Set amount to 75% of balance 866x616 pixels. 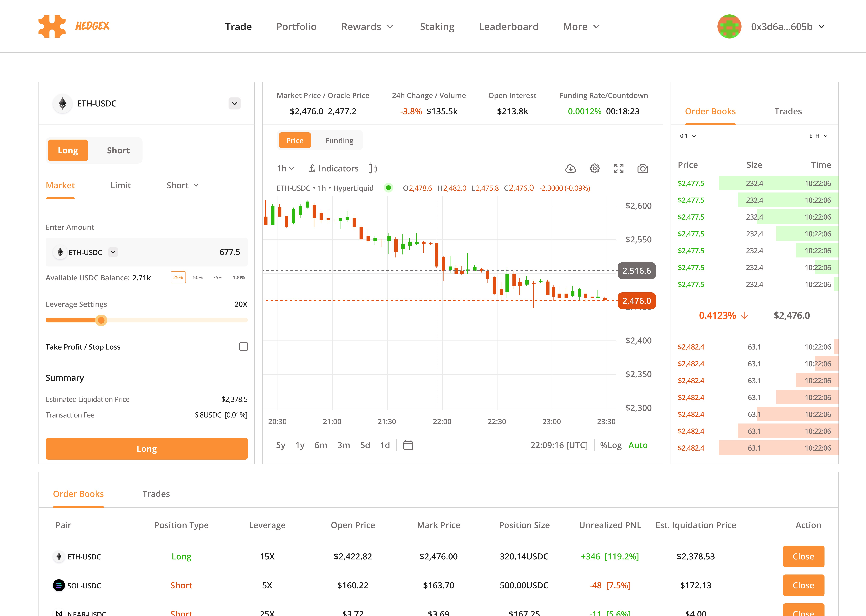(218, 278)
